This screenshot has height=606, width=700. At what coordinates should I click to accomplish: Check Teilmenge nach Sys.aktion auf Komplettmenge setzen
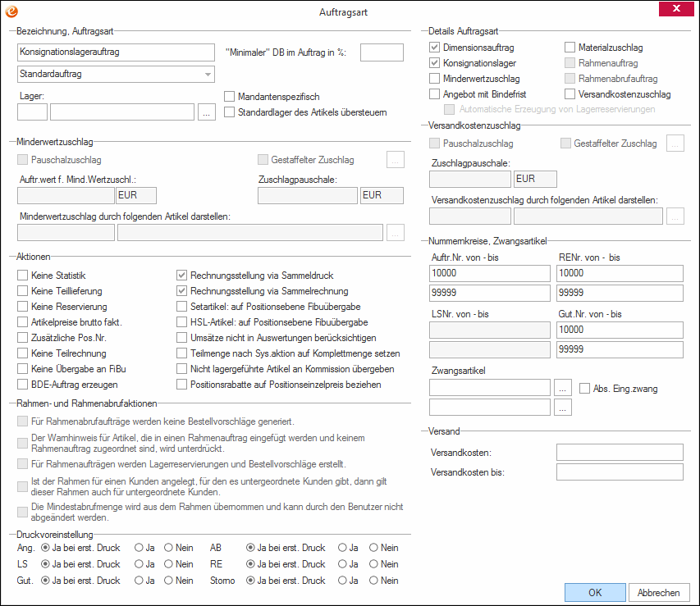point(181,353)
